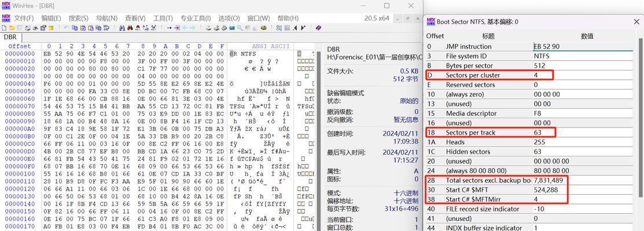Click the FILE record size indicator label
Screen dimensions: 644x231
483,209
